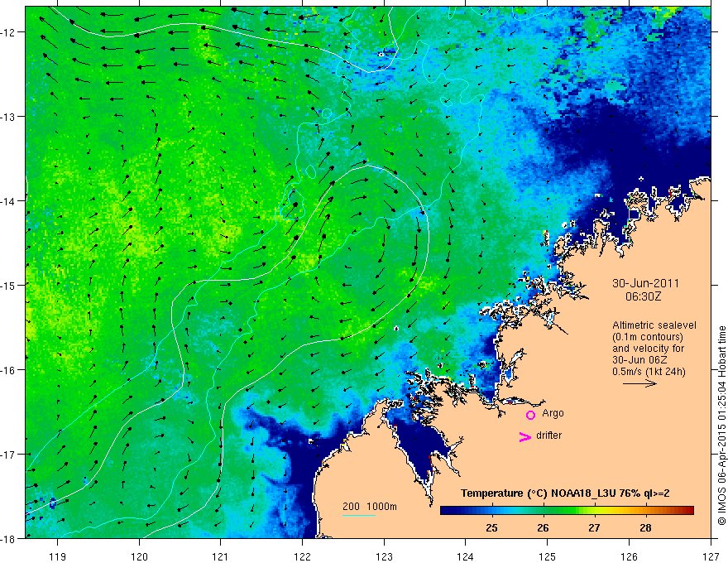Click the magenta Argo circle legend marker

coord(530,415)
